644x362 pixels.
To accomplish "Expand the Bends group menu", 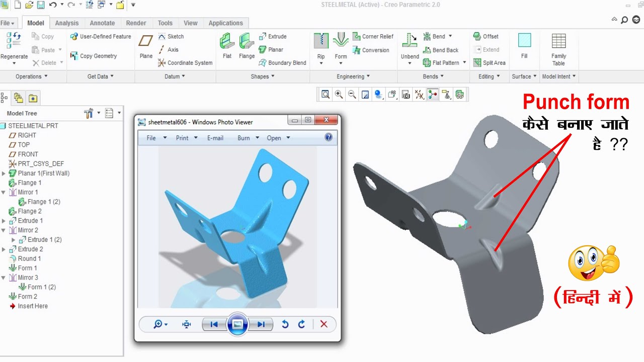I will 433,76.
